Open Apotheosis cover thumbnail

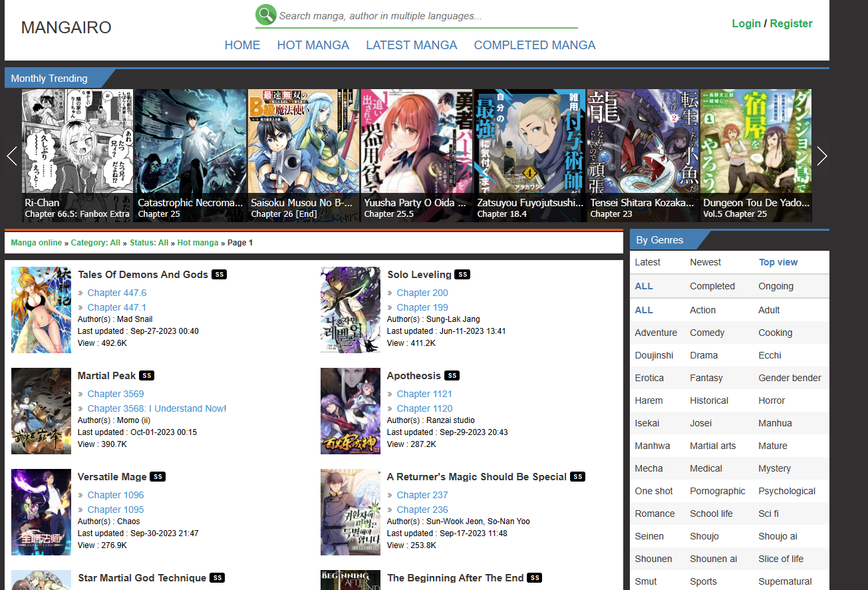point(351,411)
